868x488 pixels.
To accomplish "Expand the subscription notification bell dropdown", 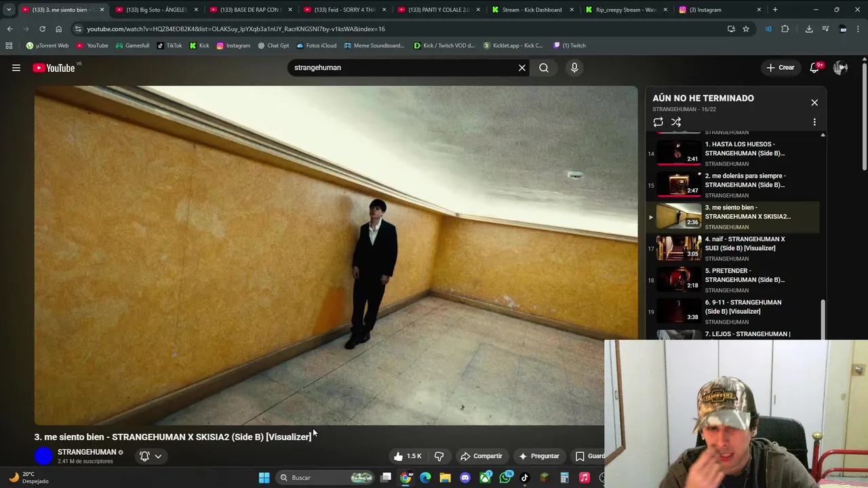I will [151, 456].
